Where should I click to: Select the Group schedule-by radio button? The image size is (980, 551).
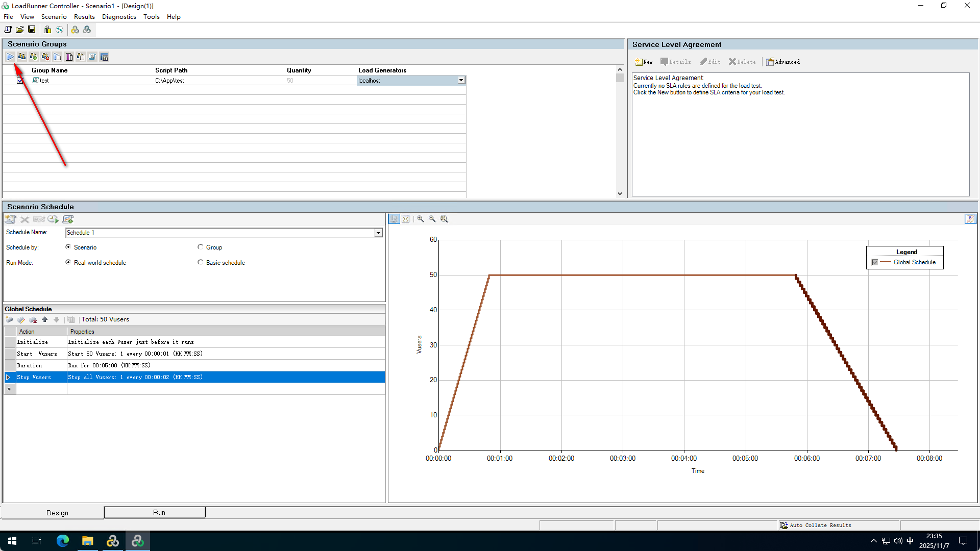[x=201, y=247]
